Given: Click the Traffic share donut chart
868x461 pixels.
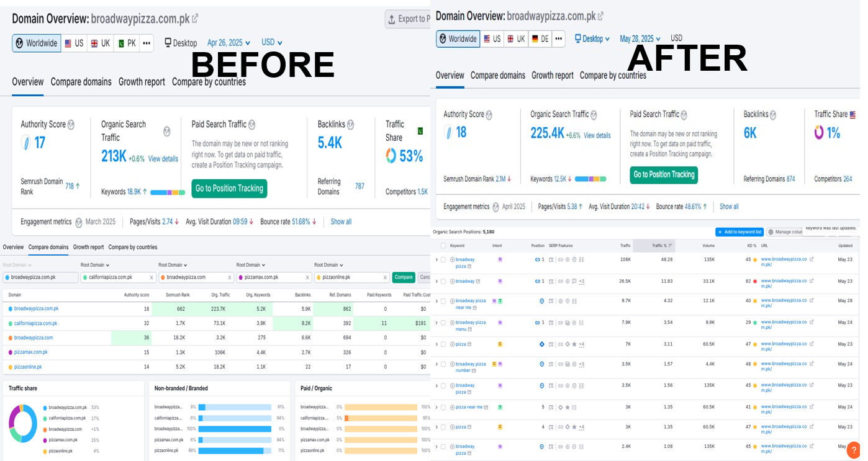Looking at the screenshot, I should pyautogui.click(x=23, y=423).
